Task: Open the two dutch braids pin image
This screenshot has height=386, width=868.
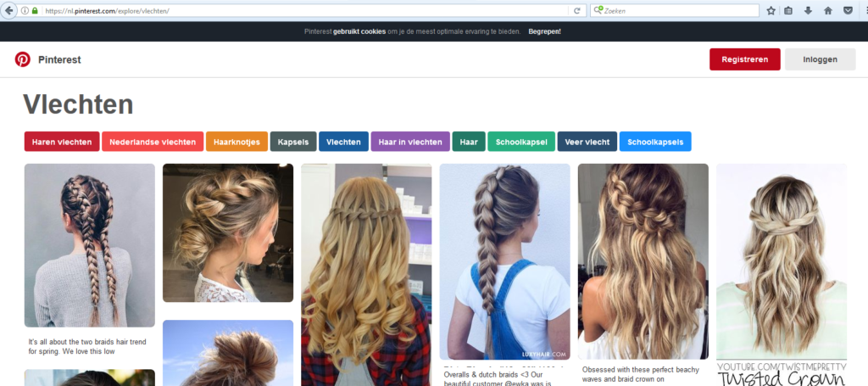Action: coord(90,245)
